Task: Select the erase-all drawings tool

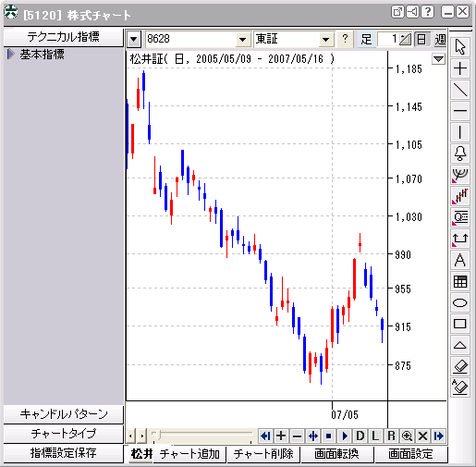Action: tap(460, 387)
